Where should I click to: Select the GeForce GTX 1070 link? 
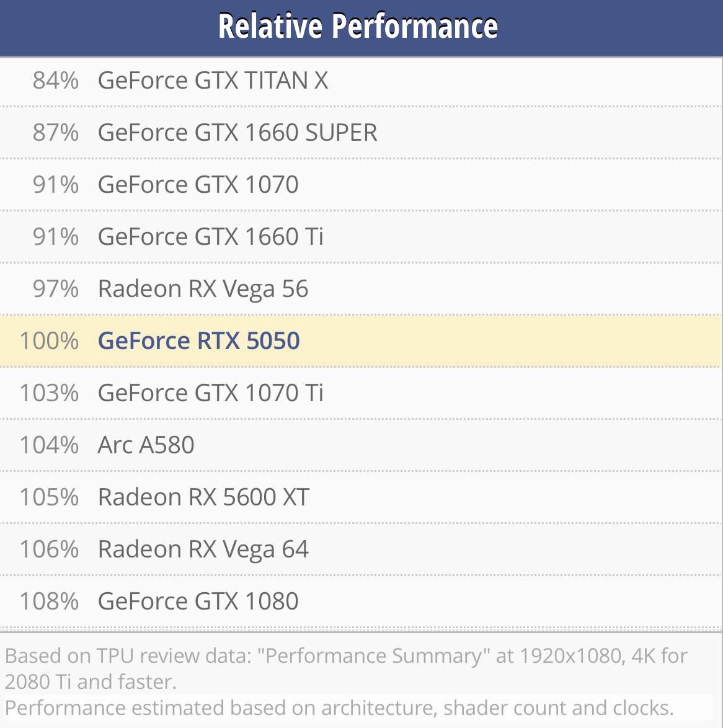pyautogui.click(x=198, y=185)
